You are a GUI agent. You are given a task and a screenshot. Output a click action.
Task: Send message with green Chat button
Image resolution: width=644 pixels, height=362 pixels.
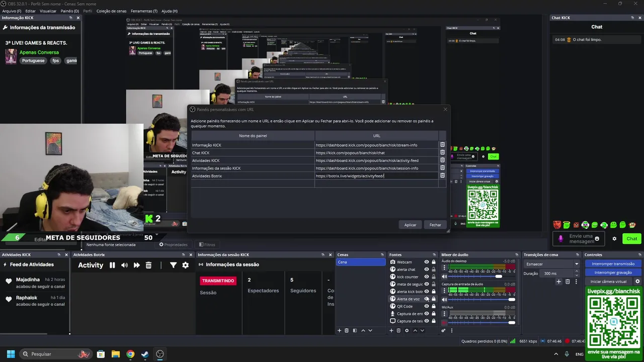coord(631,239)
